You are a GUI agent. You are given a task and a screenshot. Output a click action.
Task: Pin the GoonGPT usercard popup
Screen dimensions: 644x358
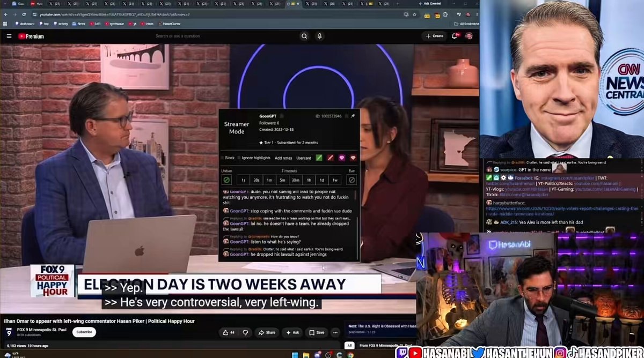click(353, 116)
